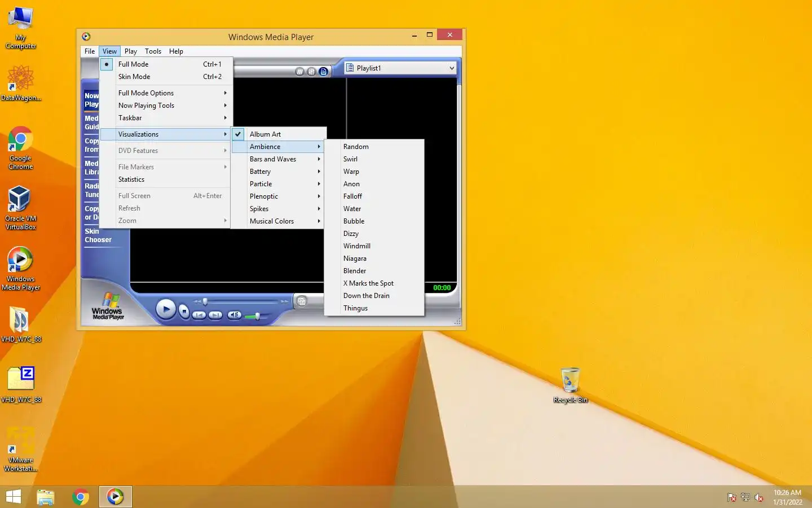Click the Windows Media Player title bar icon
This screenshot has width=812, height=508.
pyautogui.click(x=86, y=37)
